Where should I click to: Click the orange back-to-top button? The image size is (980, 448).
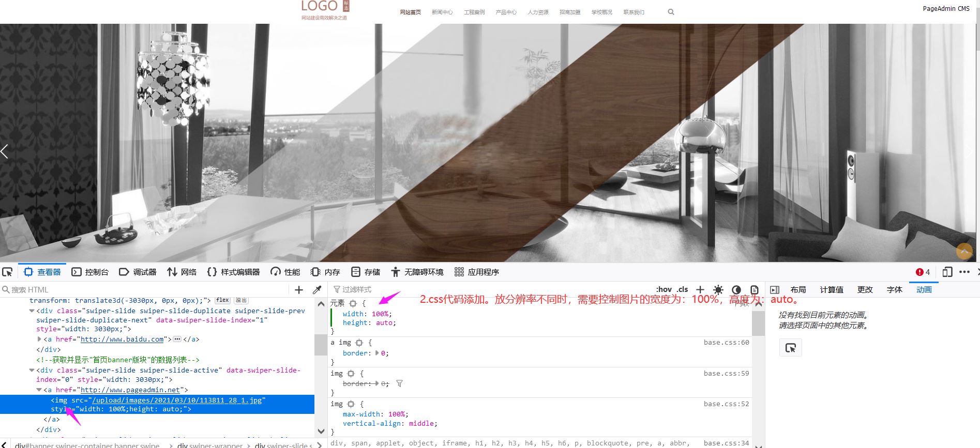964,251
